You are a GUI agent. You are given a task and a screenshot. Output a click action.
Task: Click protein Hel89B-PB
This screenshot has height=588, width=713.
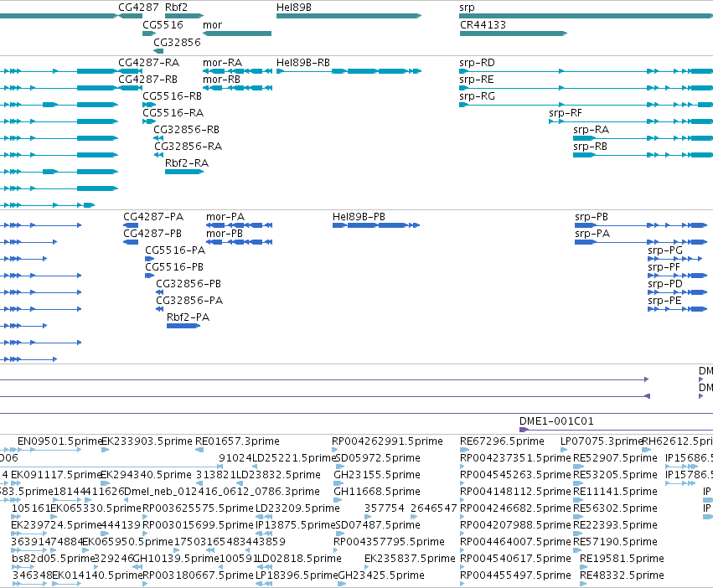pos(376,225)
